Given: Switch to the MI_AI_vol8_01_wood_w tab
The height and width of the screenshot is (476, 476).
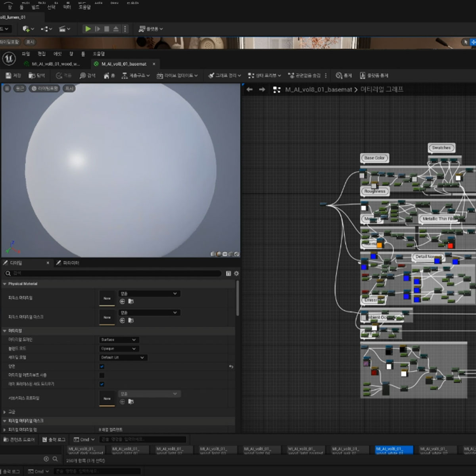Looking at the screenshot, I should coord(55,64).
